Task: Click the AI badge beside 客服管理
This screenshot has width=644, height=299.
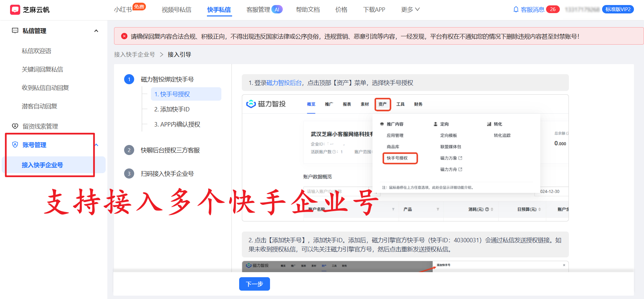Action: click(277, 9)
